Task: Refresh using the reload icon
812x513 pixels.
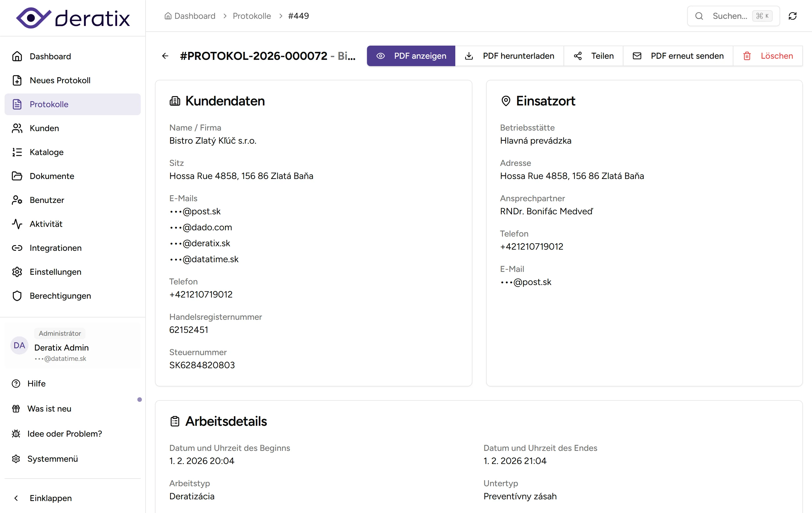Action: pos(792,16)
